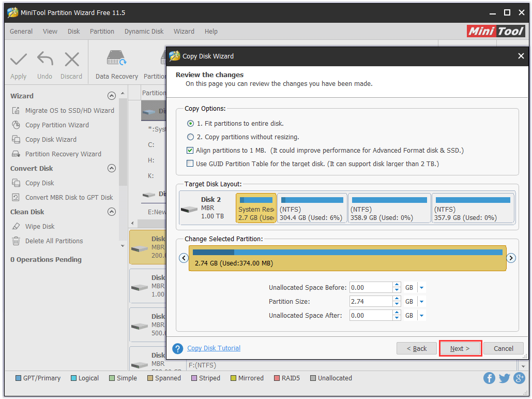Click Partition Recovery Wizard icon

pyautogui.click(x=16, y=154)
